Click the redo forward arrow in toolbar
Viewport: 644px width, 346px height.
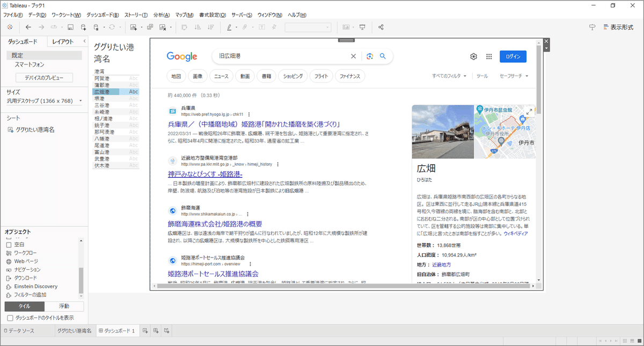[41, 27]
